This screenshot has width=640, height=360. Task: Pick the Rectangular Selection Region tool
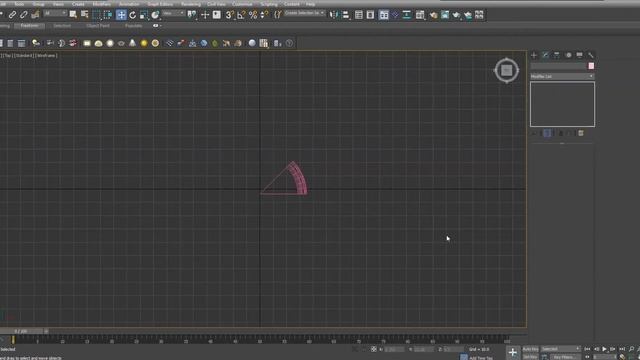point(96,15)
